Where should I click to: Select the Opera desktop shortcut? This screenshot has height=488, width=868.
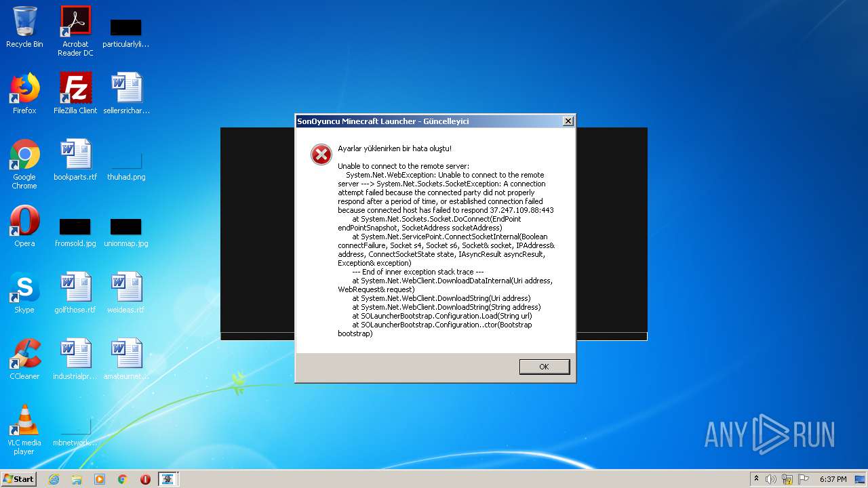pyautogui.click(x=24, y=226)
